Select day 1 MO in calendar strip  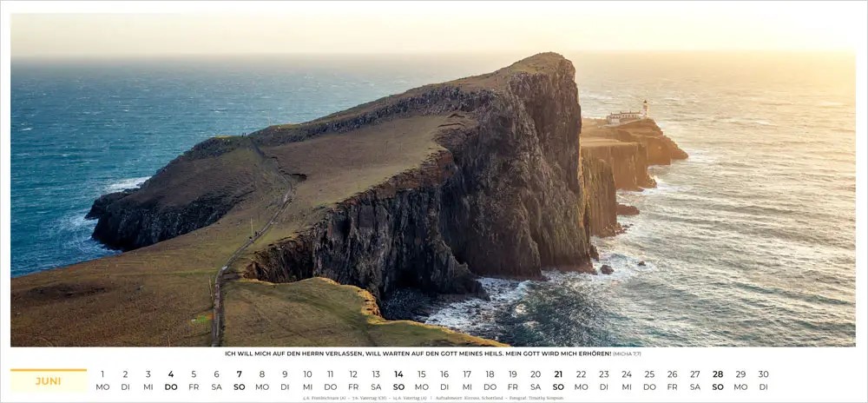[x=102, y=380]
